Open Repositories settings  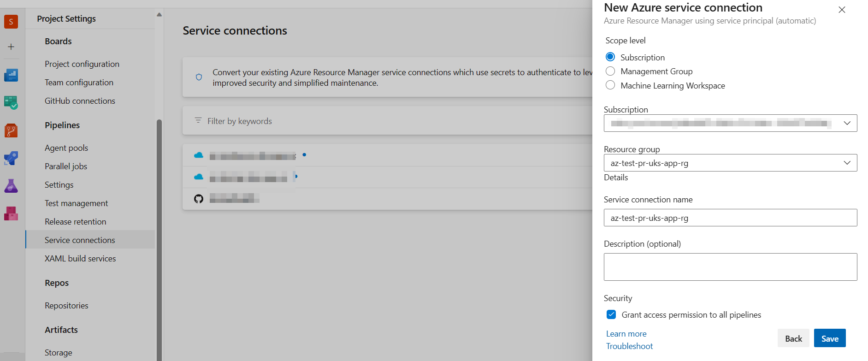[66, 306]
